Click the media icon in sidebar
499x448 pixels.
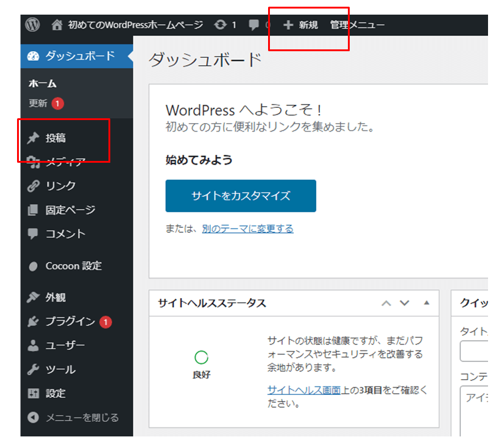tap(34, 162)
